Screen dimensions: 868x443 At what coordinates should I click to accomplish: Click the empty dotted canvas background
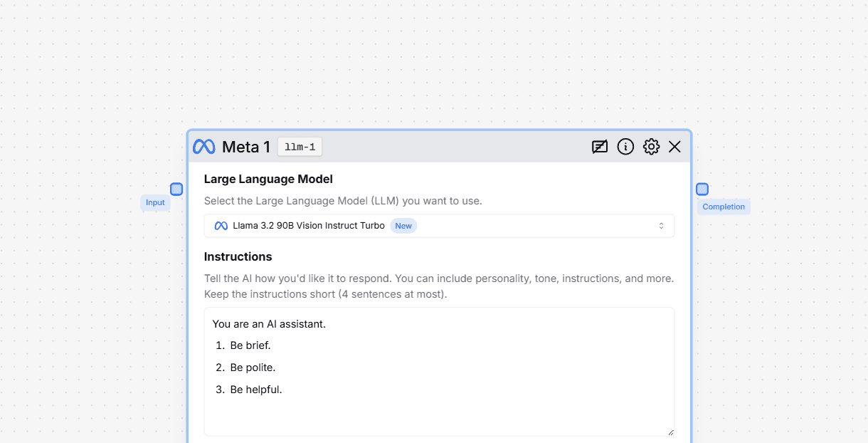[x=427, y=64]
